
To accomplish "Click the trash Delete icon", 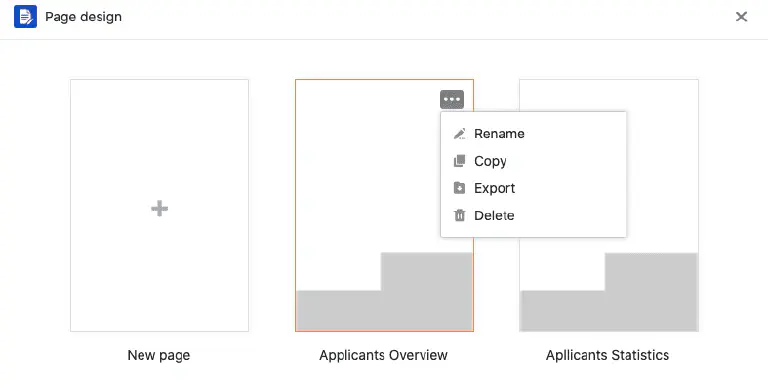I will pyautogui.click(x=459, y=216).
